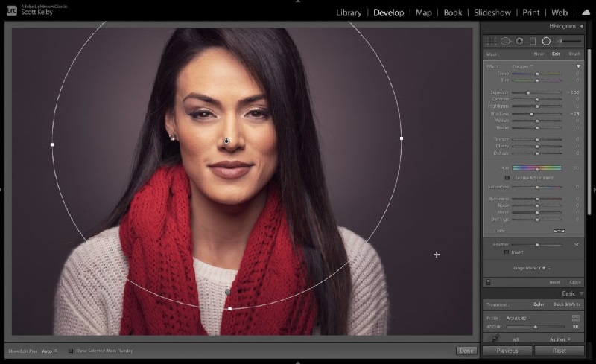
Task: Toggle the right panel side arrow
Action: point(594,189)
